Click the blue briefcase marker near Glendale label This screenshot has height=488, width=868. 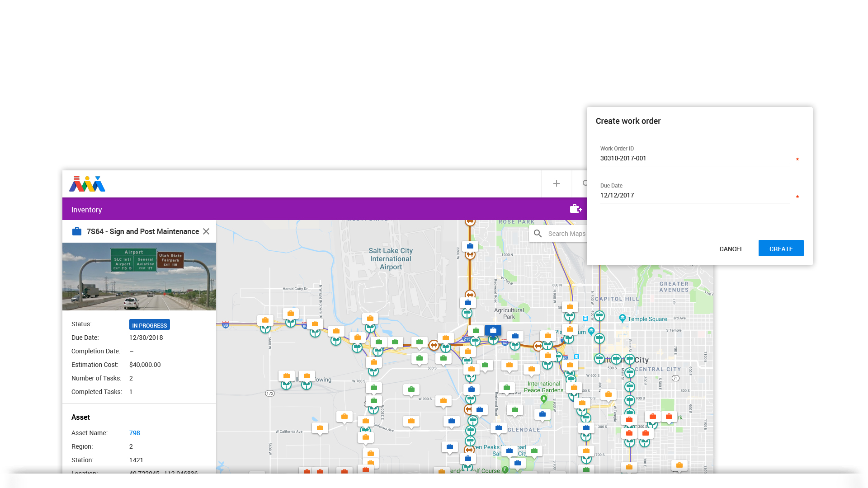click(x=499, y=427)
